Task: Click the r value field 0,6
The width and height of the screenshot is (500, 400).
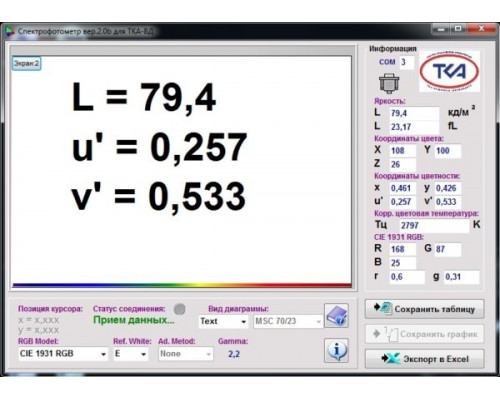Action: coord(407,277)
